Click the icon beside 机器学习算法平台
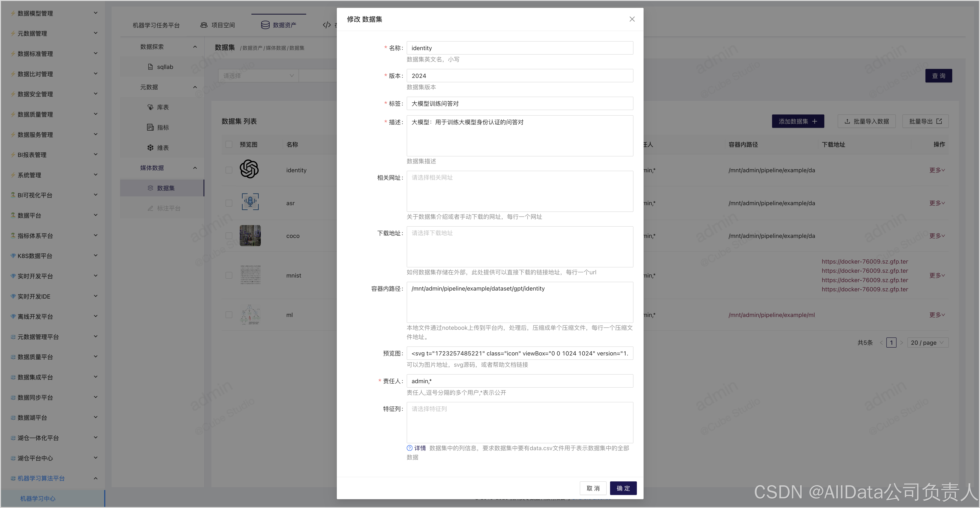 13,478
